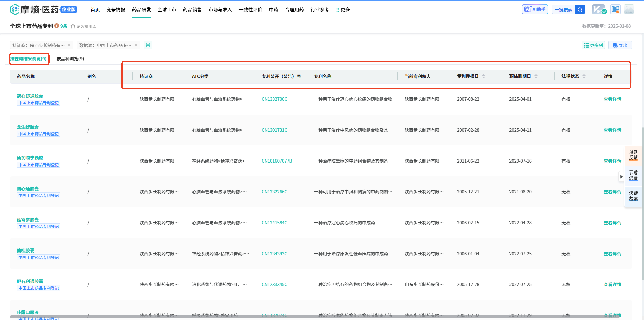Click the ATC分类 column header
The height and width of the screenshot is (320, 644).
pyautogui.click(x=200, y=76)
